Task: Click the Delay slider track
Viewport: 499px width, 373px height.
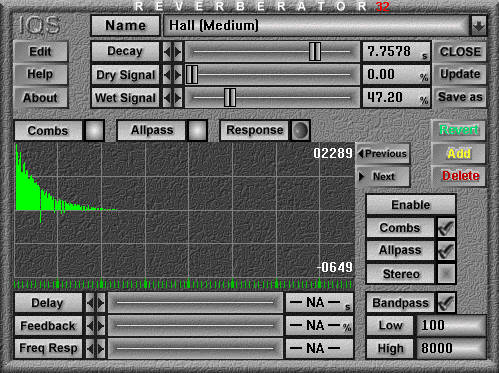Action: pos(195,303)
